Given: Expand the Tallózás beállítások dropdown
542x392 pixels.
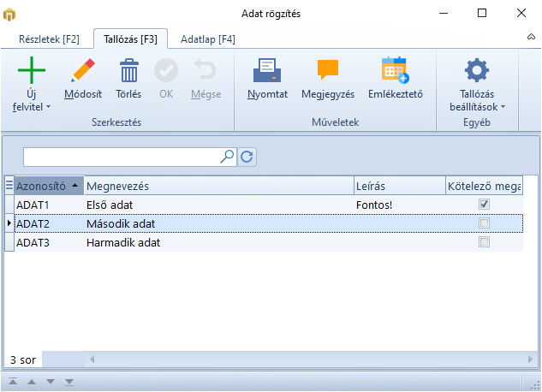Looking at the screenshot, I should [477, 101].
